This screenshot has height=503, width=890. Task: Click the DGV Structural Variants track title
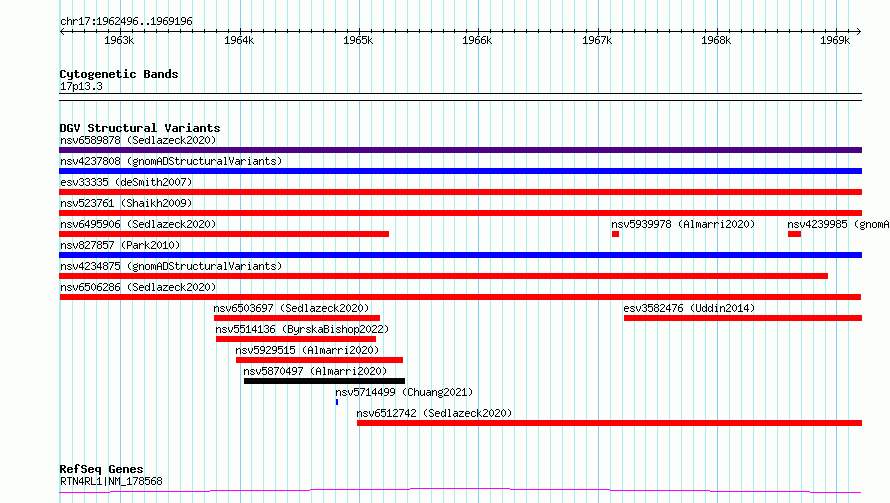(x=140, y=128)
